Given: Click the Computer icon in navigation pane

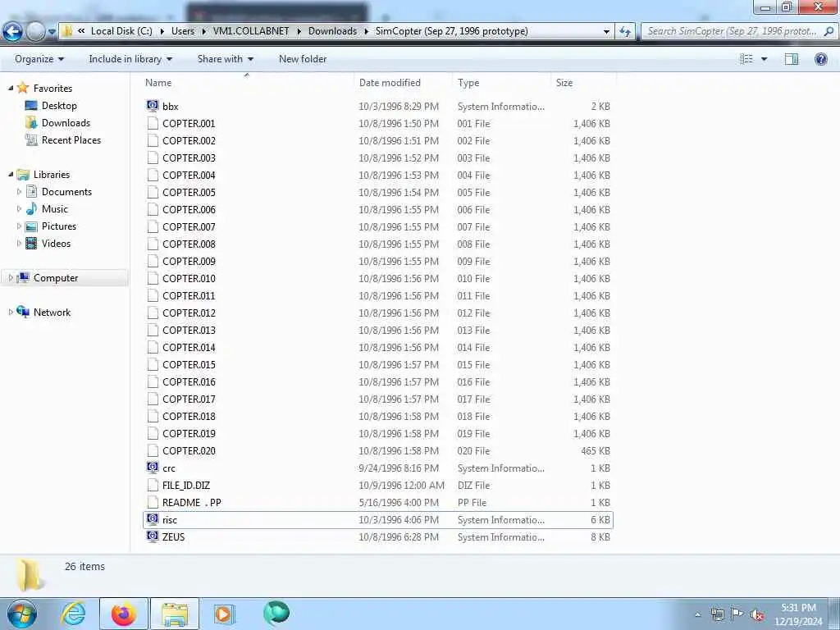Looking at the screenshot, I should click(x=23, y=277).
